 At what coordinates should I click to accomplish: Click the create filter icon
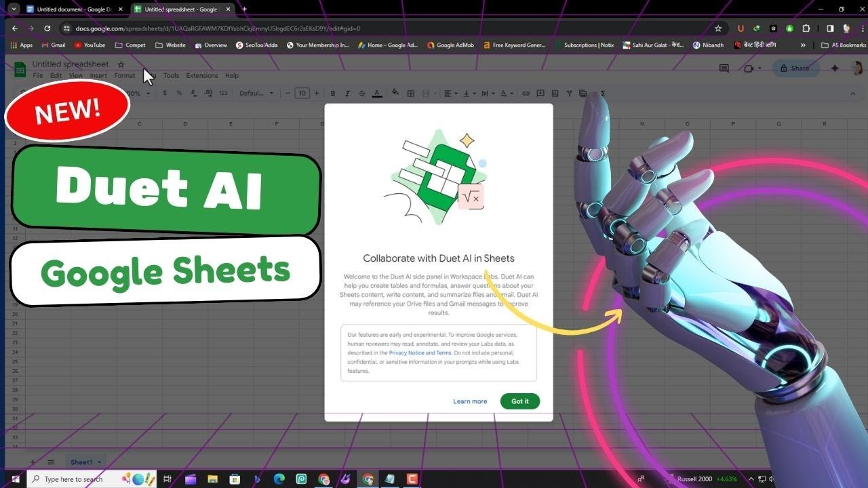(570, 94)
